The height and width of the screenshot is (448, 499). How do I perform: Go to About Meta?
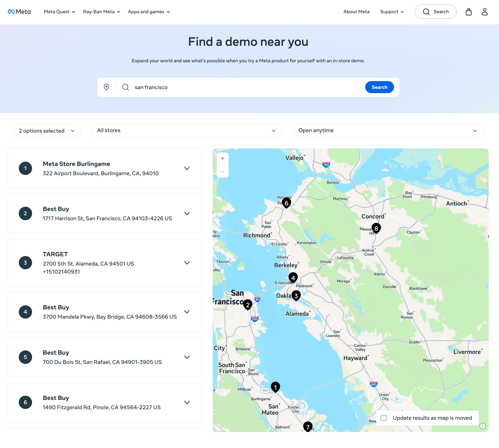coord(356,12)
